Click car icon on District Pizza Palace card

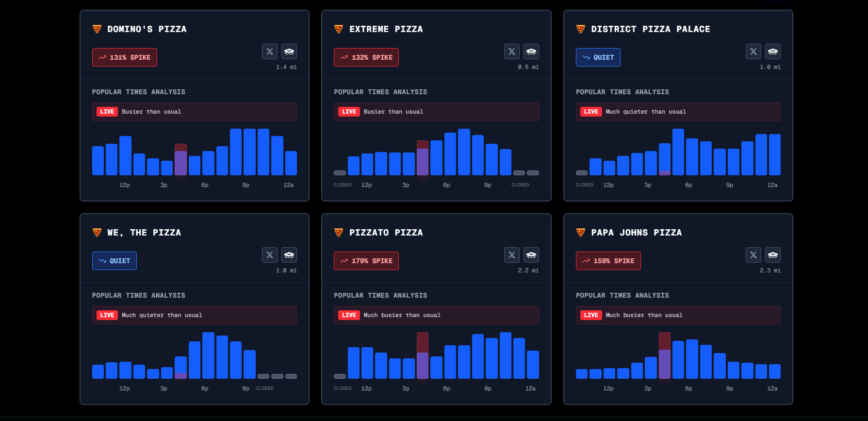coord(773,51)
